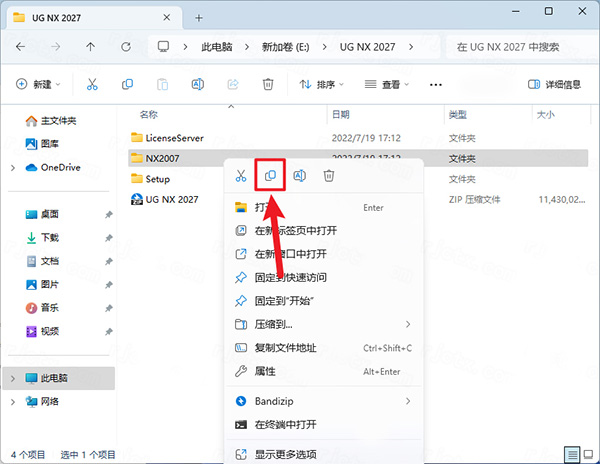Sort by the 名称 column header

(149, 114)
